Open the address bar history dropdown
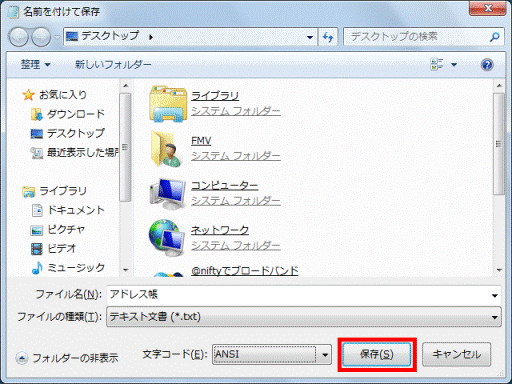512x384 pixels. (x=310, y=37)
